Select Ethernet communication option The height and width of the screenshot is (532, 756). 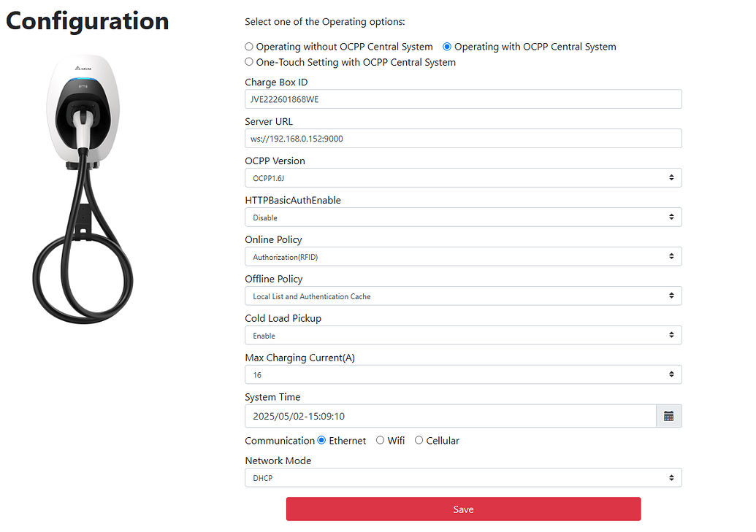(x=321, y=440)
